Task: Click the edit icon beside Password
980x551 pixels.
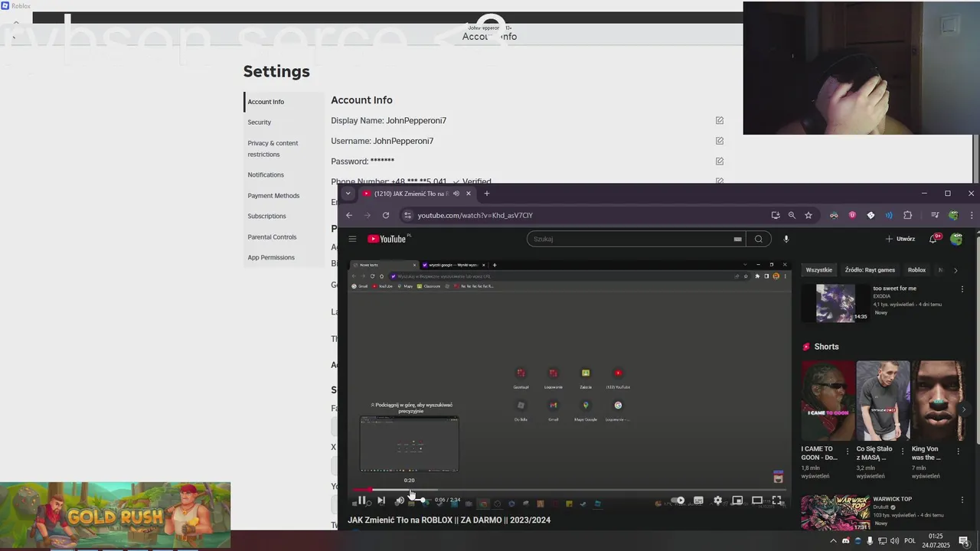Action: pos(720,161)
